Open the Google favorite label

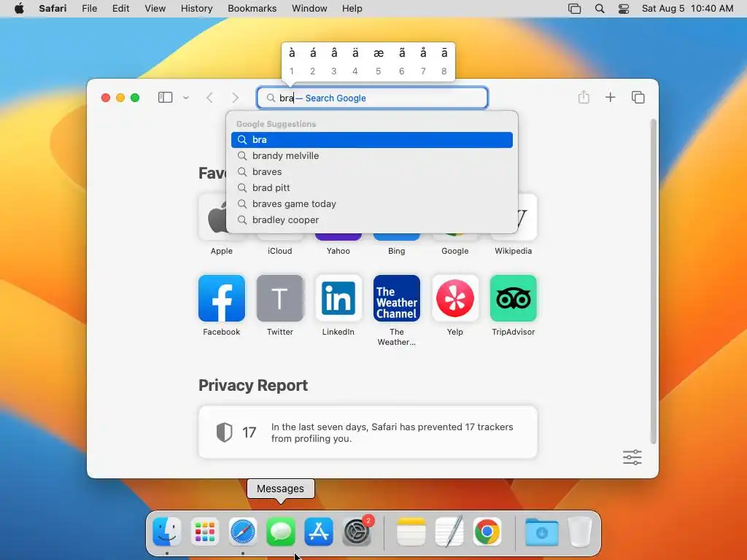pos(455,251)
